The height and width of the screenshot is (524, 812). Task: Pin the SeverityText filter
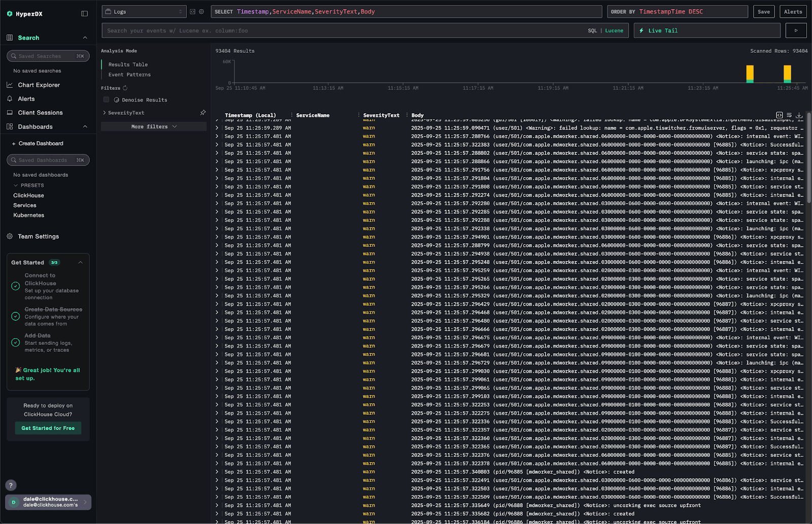point(203,113)
